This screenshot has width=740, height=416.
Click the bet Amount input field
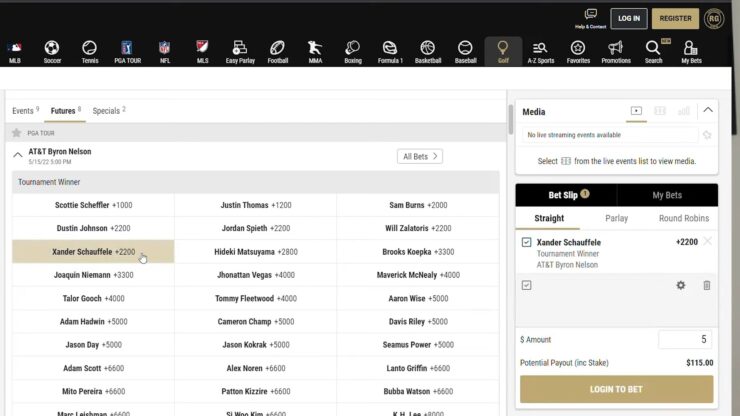click(685, 340)
